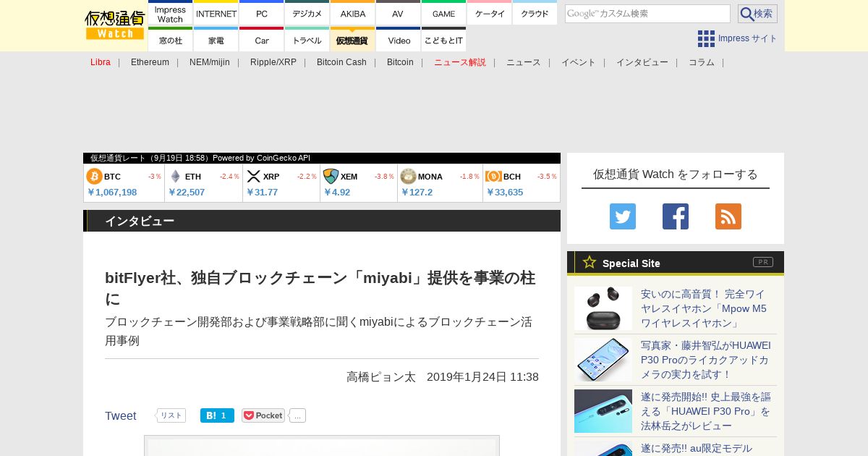Click the Google custom search field
Screen dimensions: 868x456
(647, 14)
